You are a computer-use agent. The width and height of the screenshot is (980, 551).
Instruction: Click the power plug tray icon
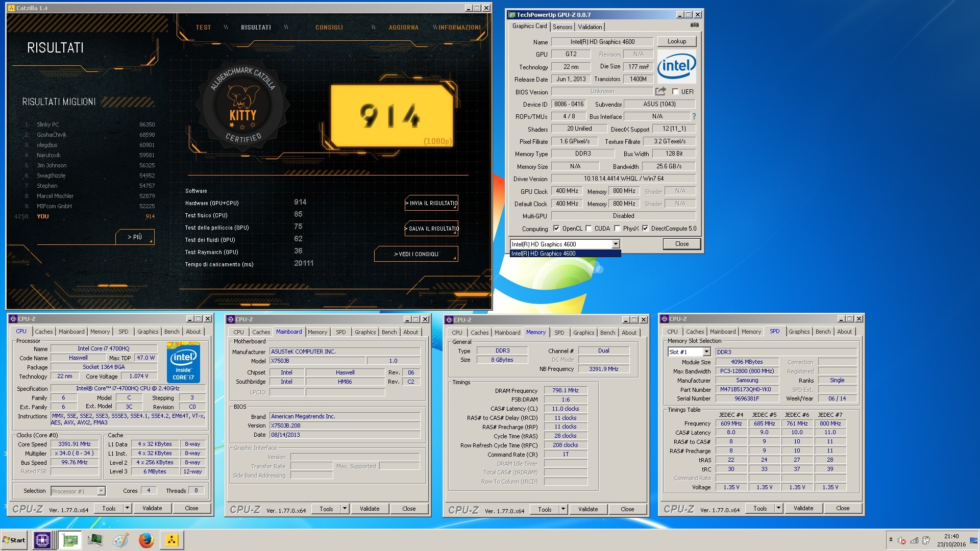point(926,540)
